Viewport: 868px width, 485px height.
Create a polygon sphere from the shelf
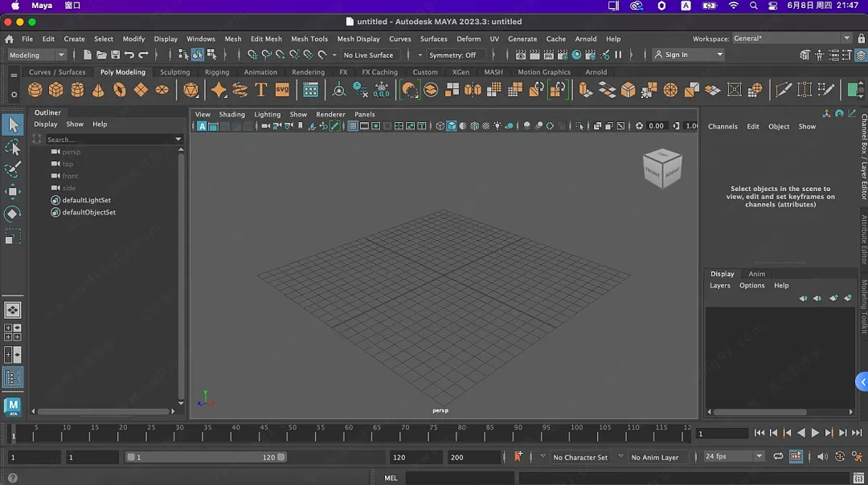tap(35, 90)
